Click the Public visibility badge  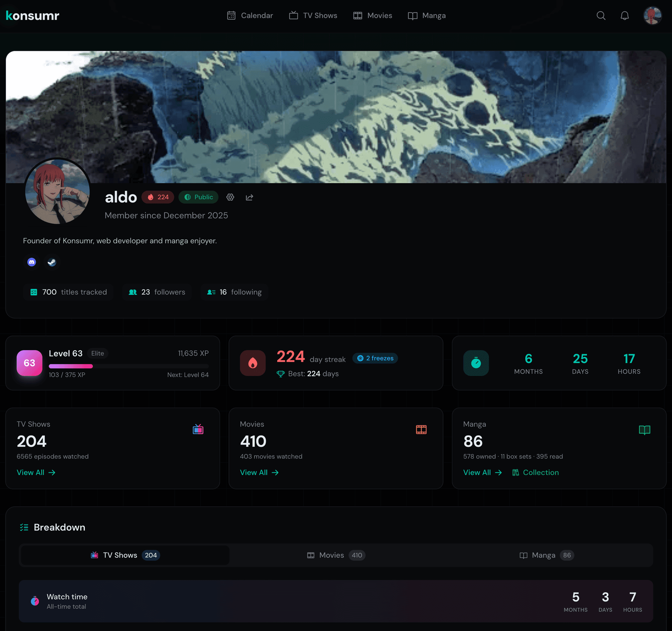coord(198,197)
